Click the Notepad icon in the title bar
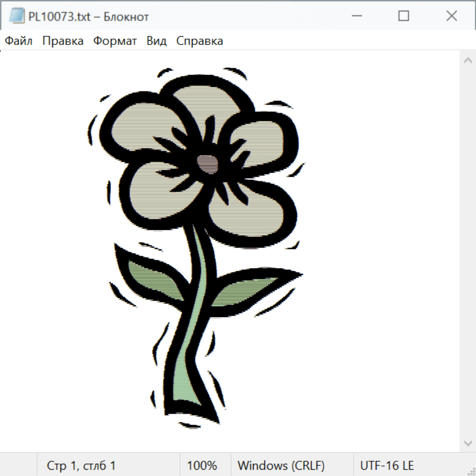Screen dimensions: 476x476 tap(16, 16)
